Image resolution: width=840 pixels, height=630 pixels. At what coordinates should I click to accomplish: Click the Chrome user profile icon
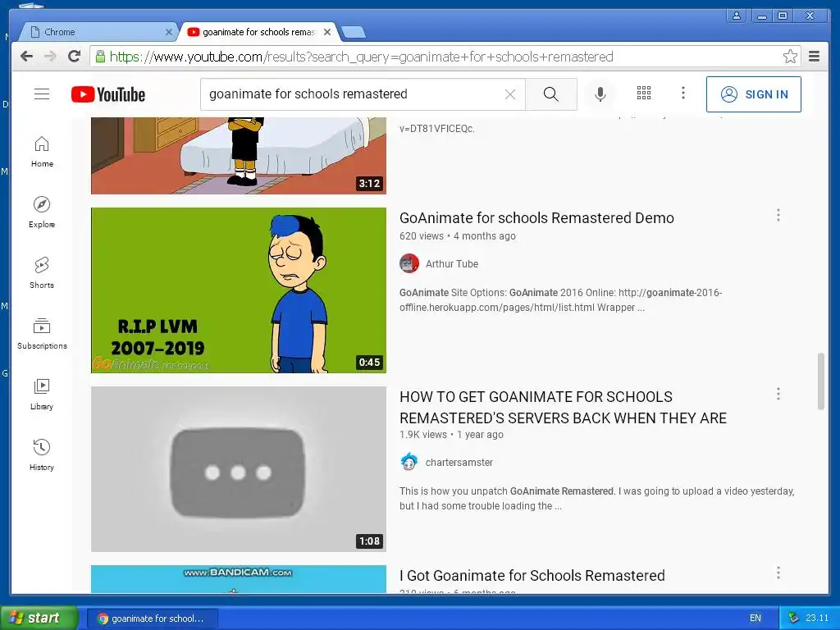737,16
